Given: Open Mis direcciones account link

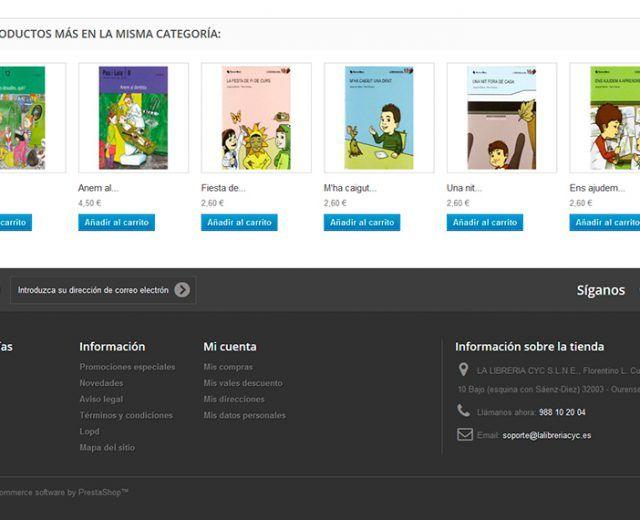Looking at the screenshot, I should pyautogui.click(x=234, y=399).
